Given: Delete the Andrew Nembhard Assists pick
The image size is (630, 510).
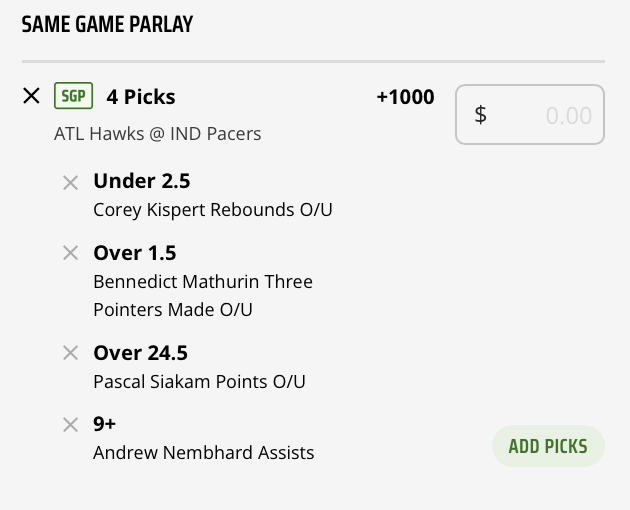Looking at the screenshot, I should click(70, 424).
